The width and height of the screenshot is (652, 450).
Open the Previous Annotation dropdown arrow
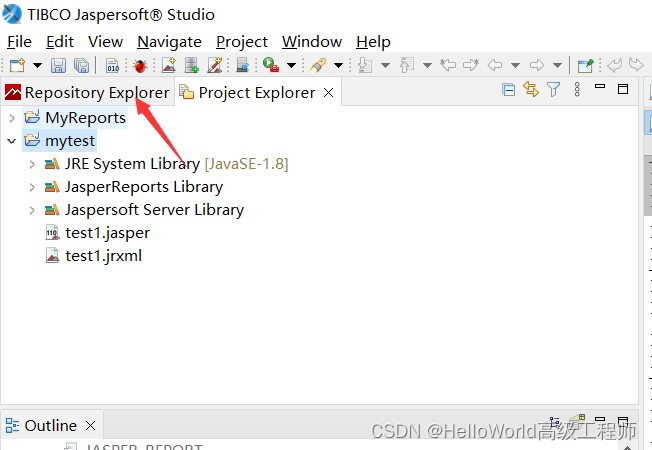[x=427, y=65]
